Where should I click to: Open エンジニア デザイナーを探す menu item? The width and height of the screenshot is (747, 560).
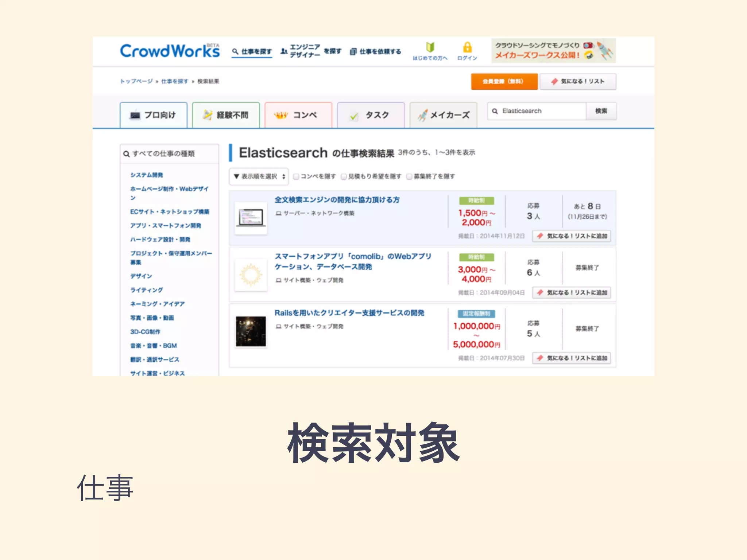click(x=311, y=51)
